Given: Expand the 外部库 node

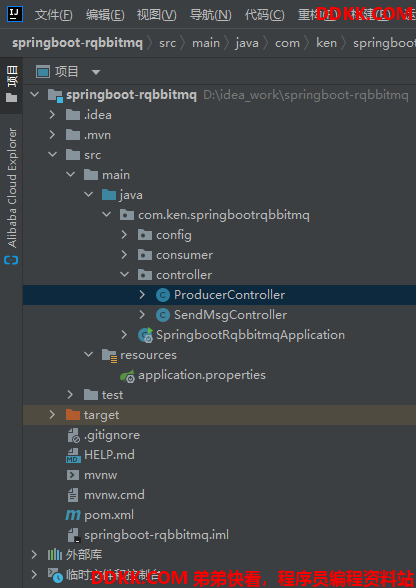Looking at the screenshot, I should click(x=34, y=555).
